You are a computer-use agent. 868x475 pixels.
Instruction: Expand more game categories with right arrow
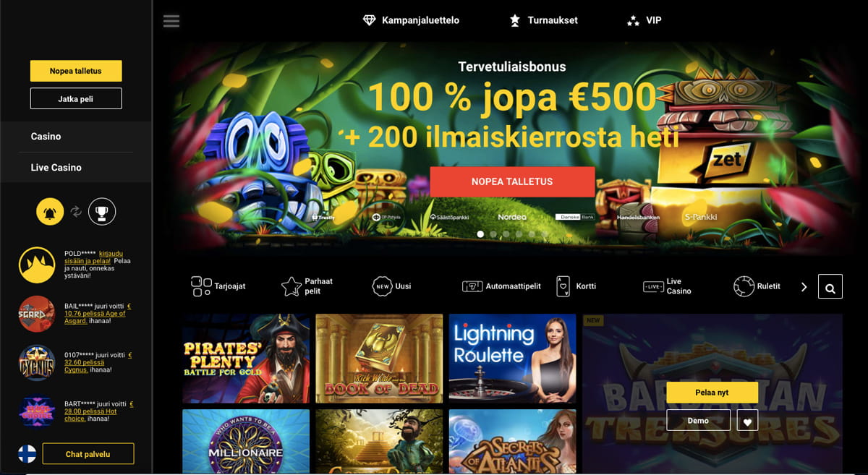click(804, 287)
